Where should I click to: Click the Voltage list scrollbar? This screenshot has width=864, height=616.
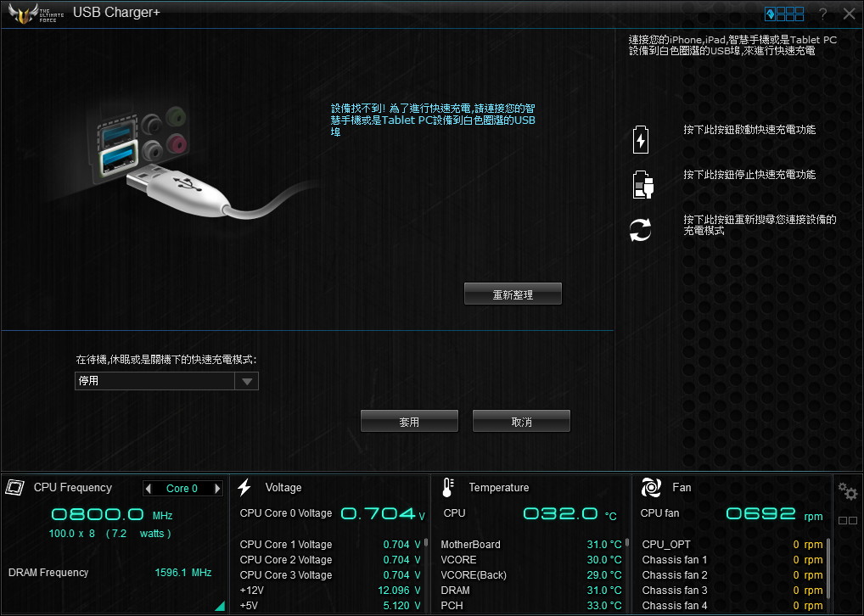click(x=425, y=543)
